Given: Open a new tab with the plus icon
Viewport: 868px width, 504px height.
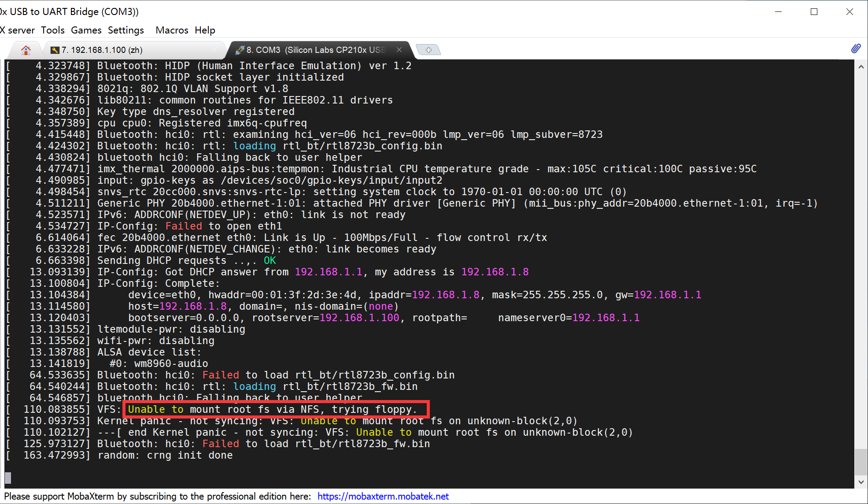Looking at the screenshot, I should [x=428, y=49].
